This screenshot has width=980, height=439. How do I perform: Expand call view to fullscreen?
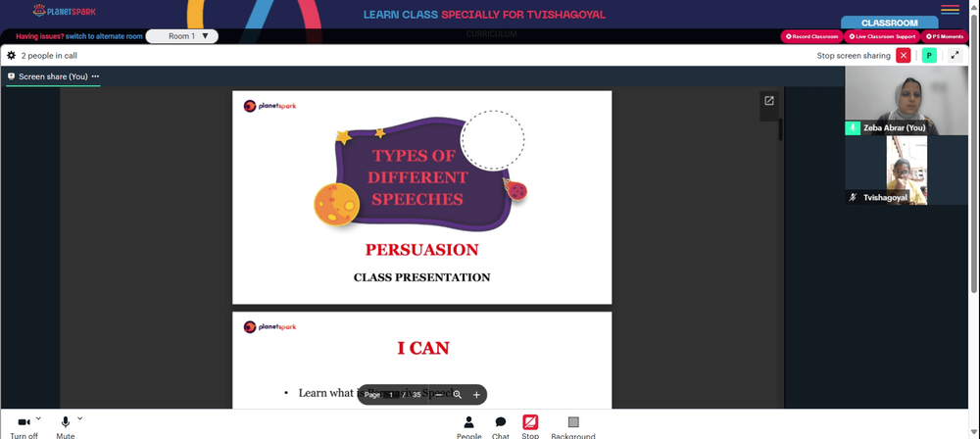(955, 56)
